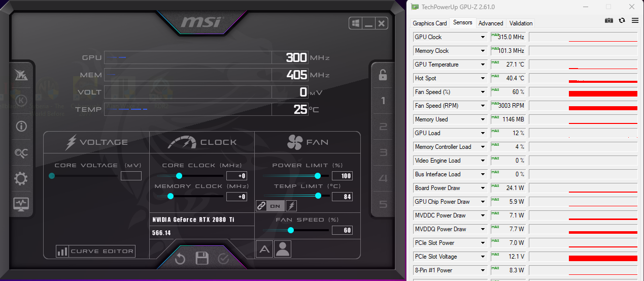Open MSI Afterburner Kombustor icon in sidebar
The width and height of the screenshot is (644, 281).
click(21, 76)
